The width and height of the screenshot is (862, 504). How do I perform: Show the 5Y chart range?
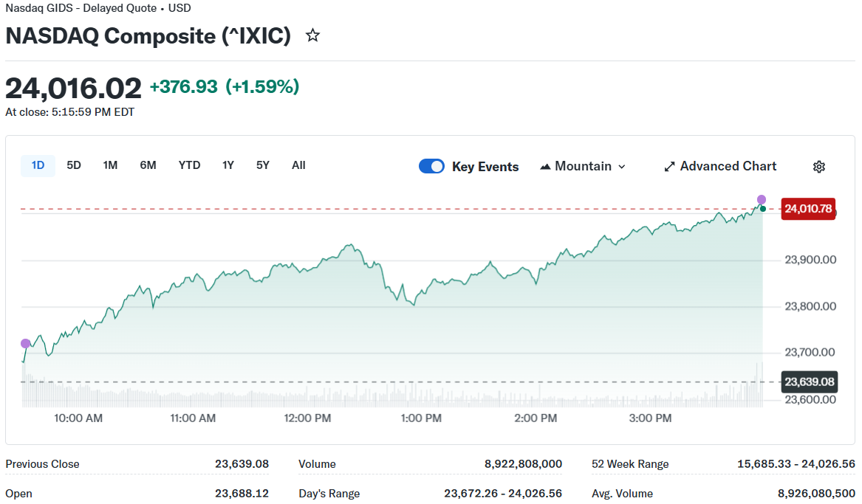point(263,165)
